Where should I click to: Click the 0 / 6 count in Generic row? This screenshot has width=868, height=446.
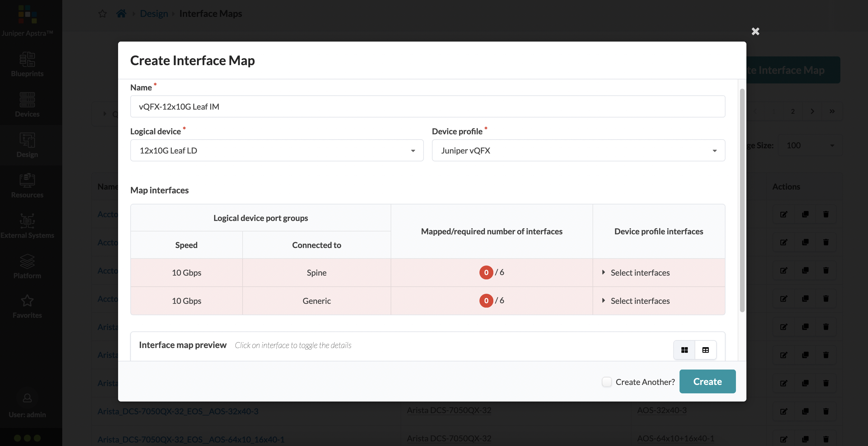[x=492, y=300]
